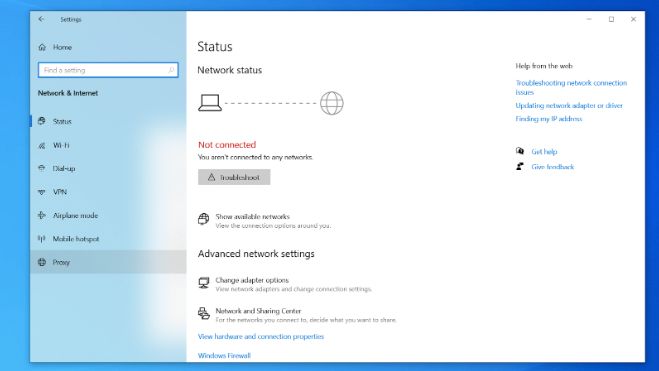Open the Windows Firewall link
This screenshot has height=371, width=659.
click(x=224, y=355)
